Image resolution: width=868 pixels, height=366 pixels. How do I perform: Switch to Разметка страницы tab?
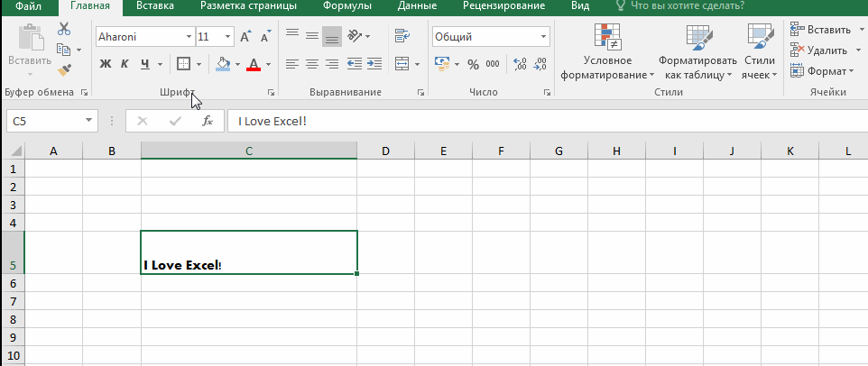point(248,6)
